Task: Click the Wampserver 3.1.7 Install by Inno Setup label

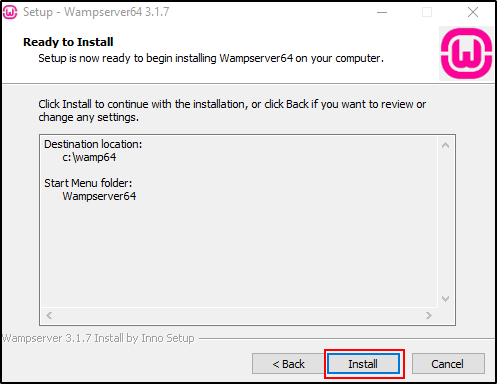Action: click(x=98, y=338)
